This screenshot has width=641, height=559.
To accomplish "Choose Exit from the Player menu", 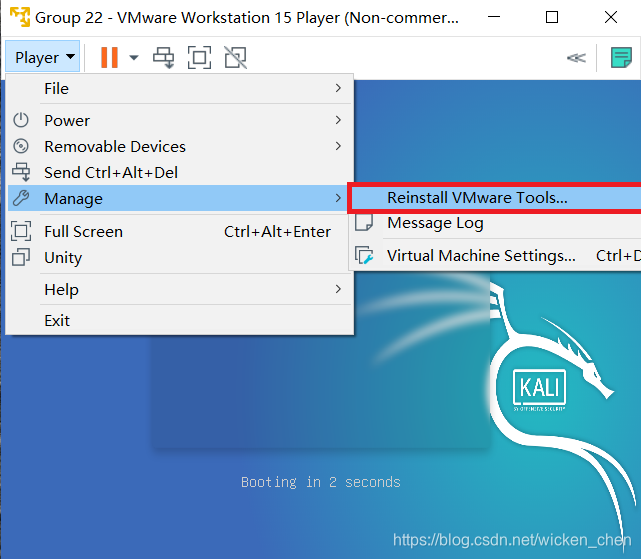I will 180,321.
